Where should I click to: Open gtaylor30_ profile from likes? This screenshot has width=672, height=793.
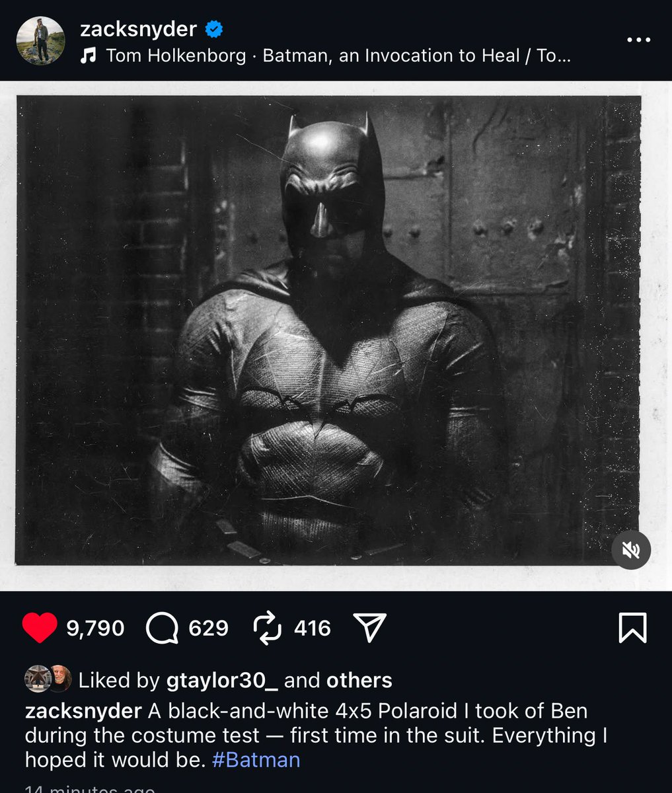coord(222,680)
